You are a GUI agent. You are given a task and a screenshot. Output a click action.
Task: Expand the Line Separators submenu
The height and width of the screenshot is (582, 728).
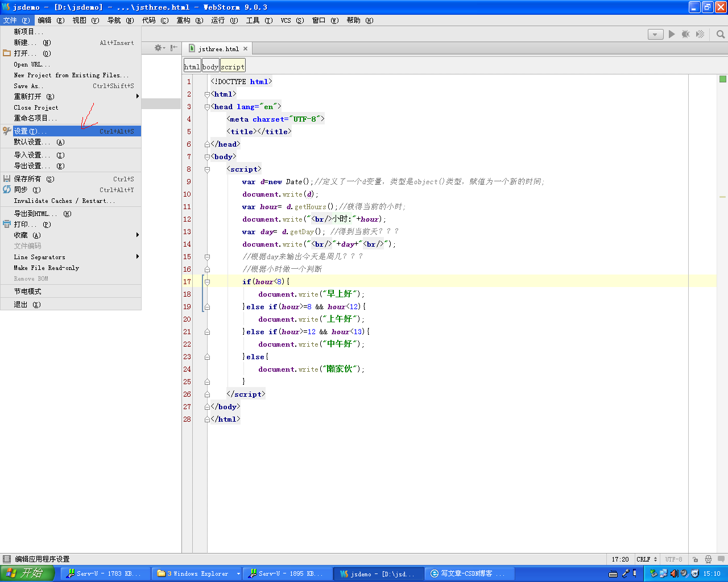[71, 257]
